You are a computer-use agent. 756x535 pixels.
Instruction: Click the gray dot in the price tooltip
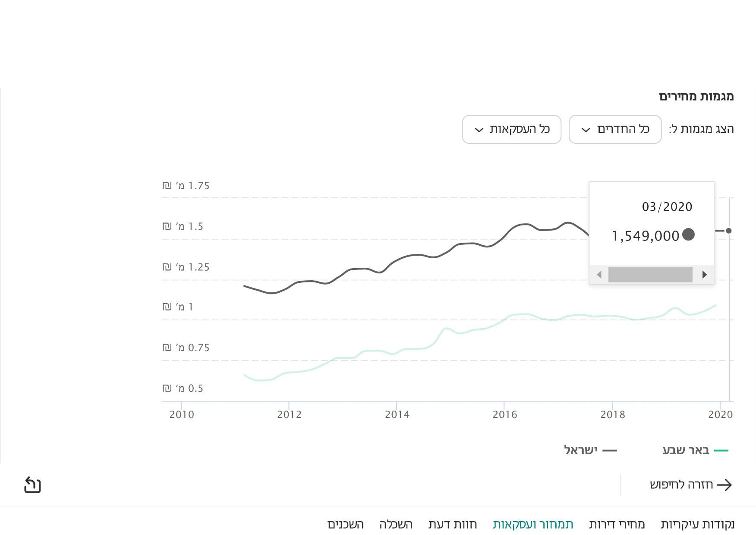click(x=688, y=234)
